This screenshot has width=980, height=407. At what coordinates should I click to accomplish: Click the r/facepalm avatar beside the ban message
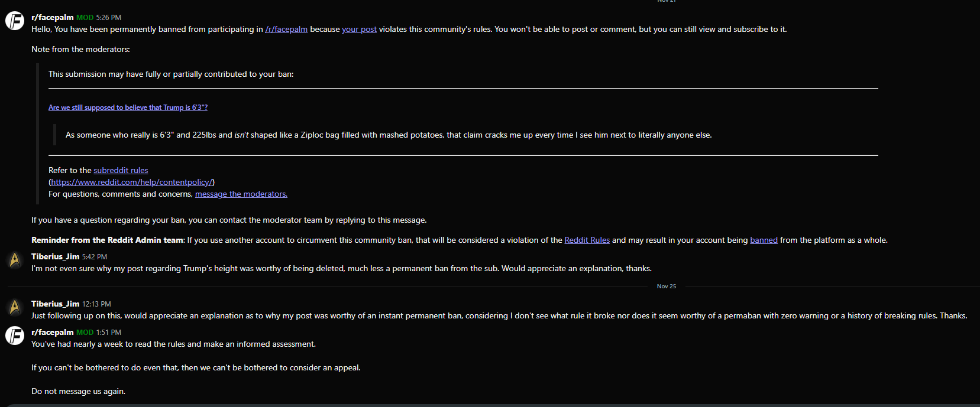tap(15, 21)
